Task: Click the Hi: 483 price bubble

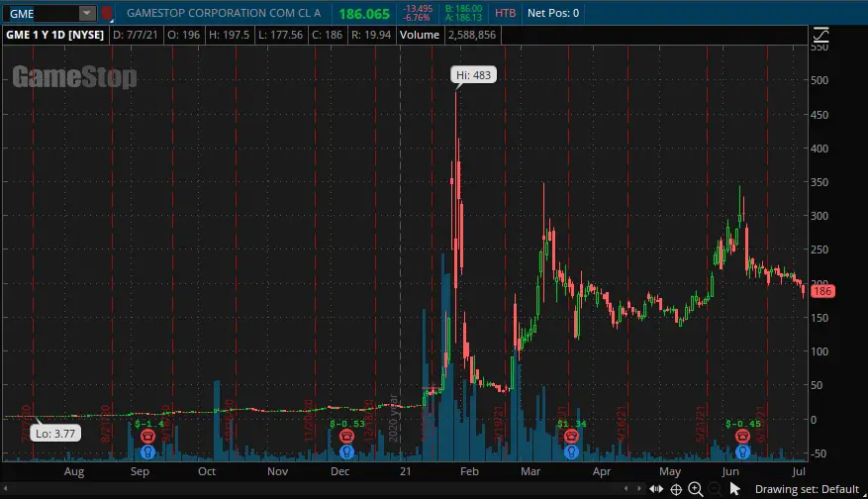Action: (473, 75)
